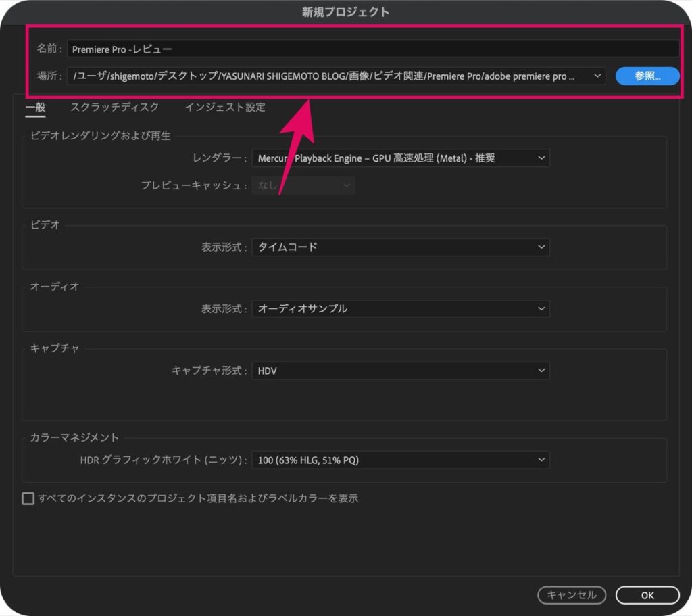Viewport: 692px width, 616px height.
Task: Click the カラーマネジメント section heading
Action: 74,437
